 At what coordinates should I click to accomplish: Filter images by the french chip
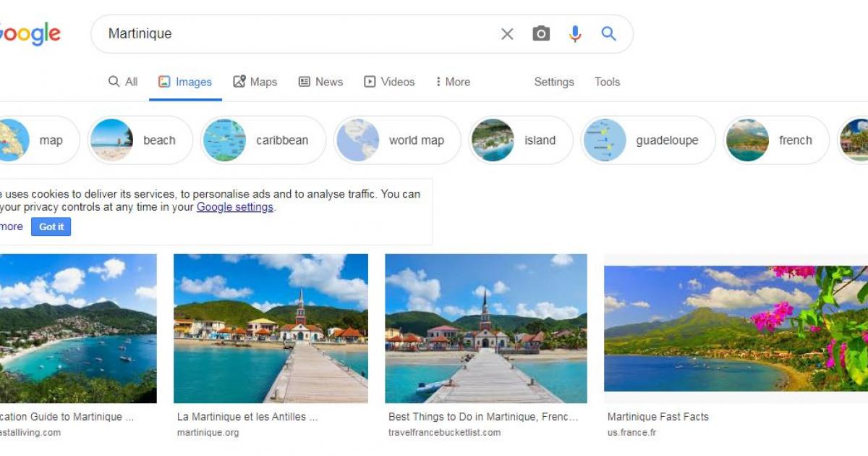[776, 140]
